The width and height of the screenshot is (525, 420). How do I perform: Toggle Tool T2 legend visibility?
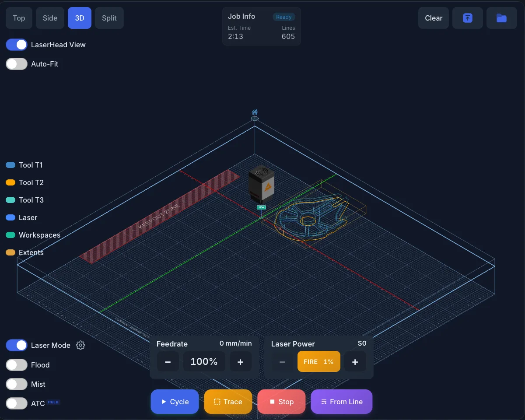[x=24, y=182]
